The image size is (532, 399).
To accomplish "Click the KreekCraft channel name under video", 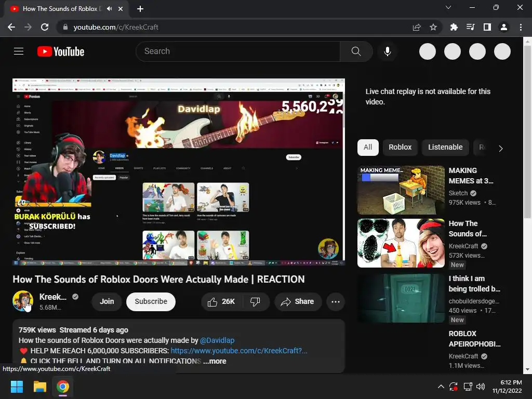I will pos(53,297).
